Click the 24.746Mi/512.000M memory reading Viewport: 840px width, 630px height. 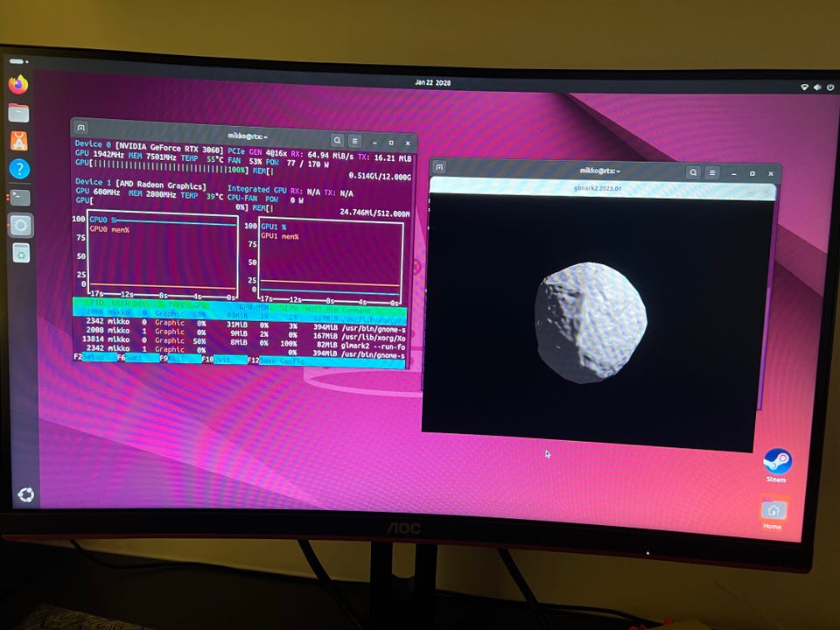coord(374,213)
